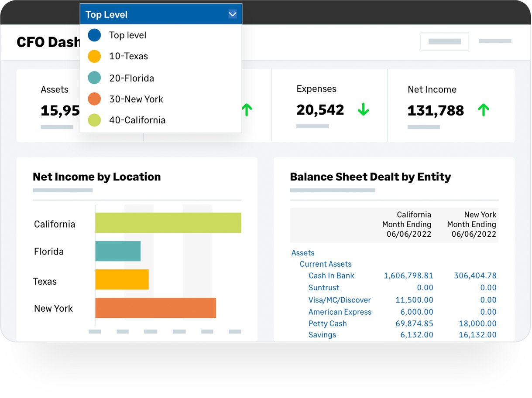Click the teal 20-Florida circle icon
The width and height of the screenshot is (532, 398).
click(94, 78)
